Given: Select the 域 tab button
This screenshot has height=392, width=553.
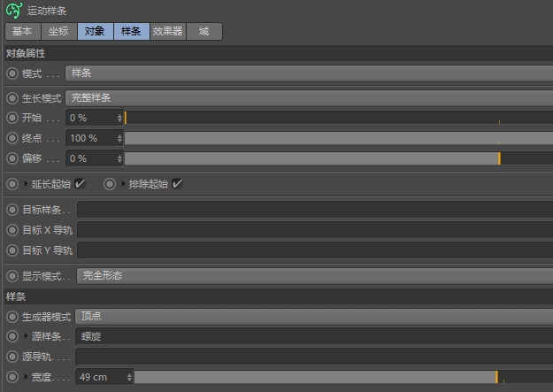Looking at the screenshot, I should coord(204,31).
